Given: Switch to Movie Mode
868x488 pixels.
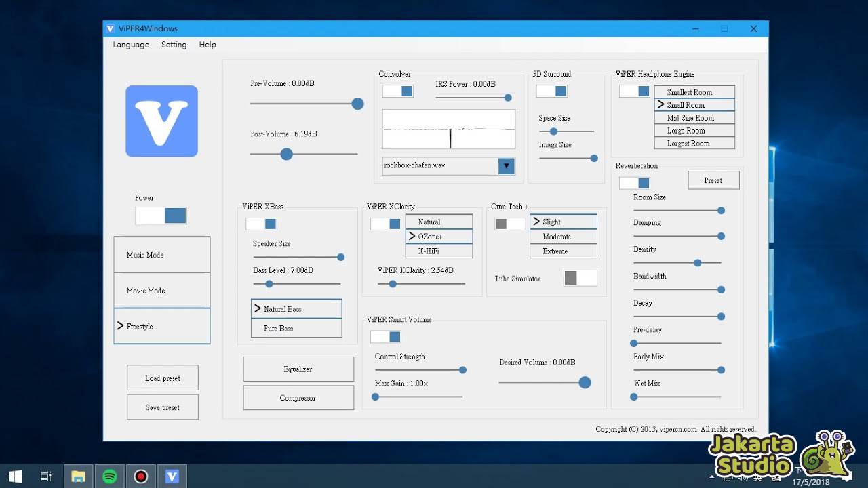Looking at the screenshot, I should tap(161, 290).
